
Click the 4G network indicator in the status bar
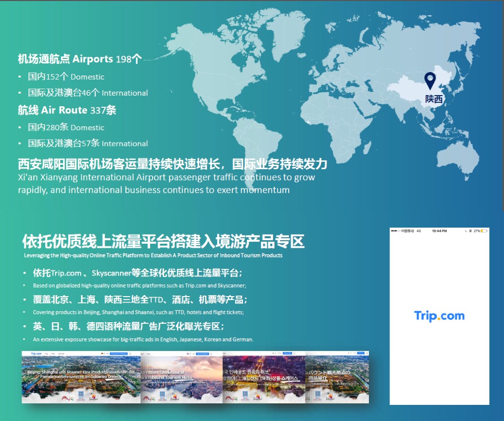tap(418, 231)
